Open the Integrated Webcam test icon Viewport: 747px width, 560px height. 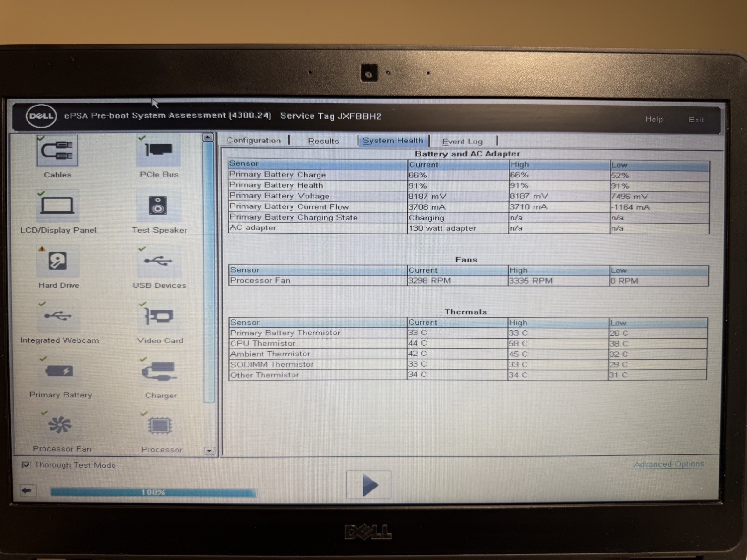[x=58, y=316]
